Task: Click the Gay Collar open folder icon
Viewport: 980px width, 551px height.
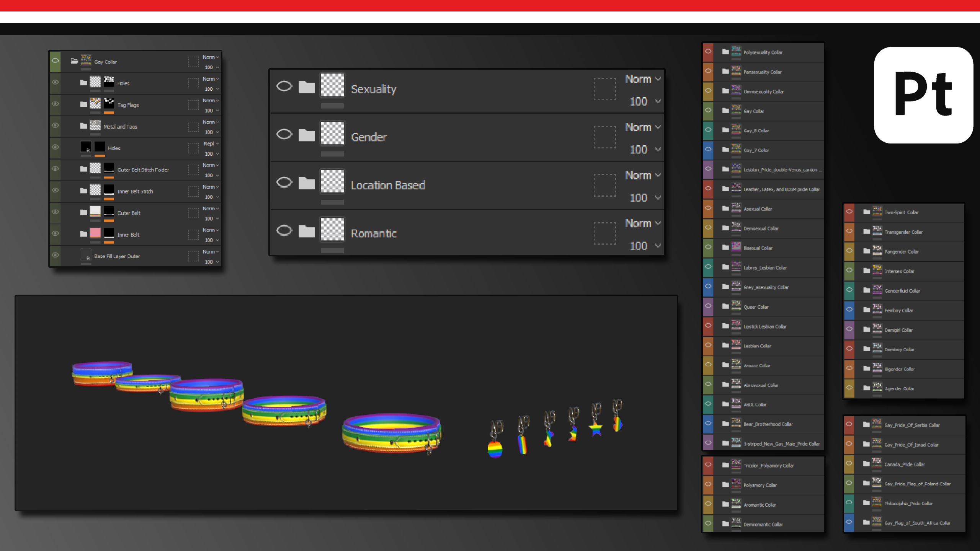Action: 74,61
